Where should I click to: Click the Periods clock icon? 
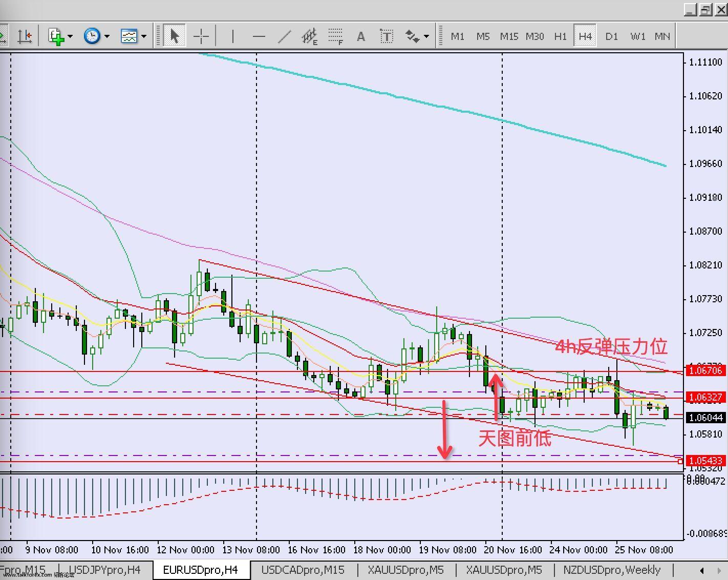[x=92, y=36]
